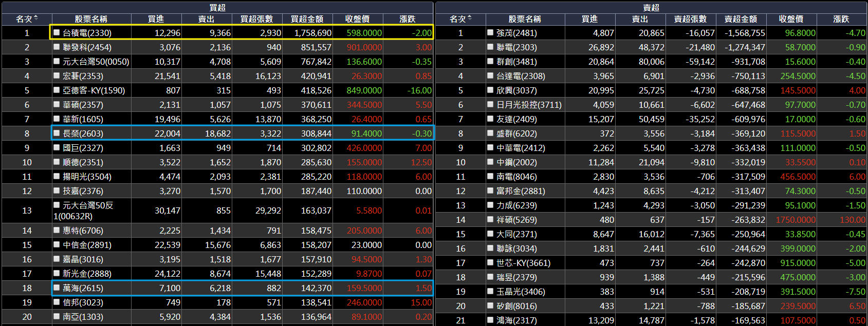Enable the checkbox for 亞德客-KY(1590)
Image resolution: width=868 pixels, height=326 pixels.
[x=57, y=90]
